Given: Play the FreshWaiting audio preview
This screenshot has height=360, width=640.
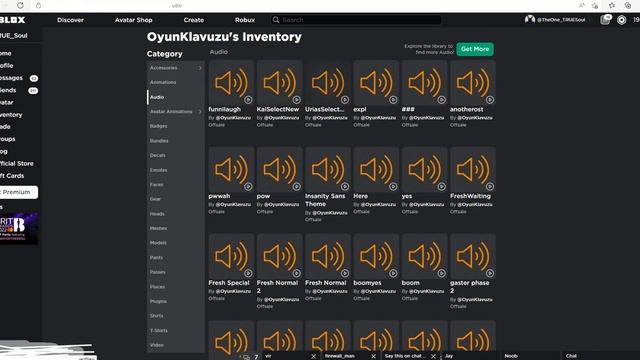Looking at the screenshot, I should coord(490,187).
